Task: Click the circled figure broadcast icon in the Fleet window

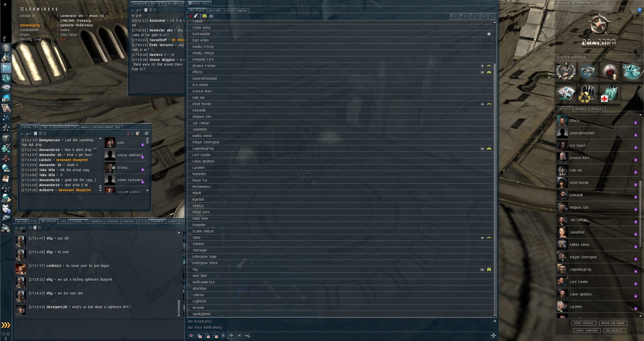Action: tap(223, 336)
